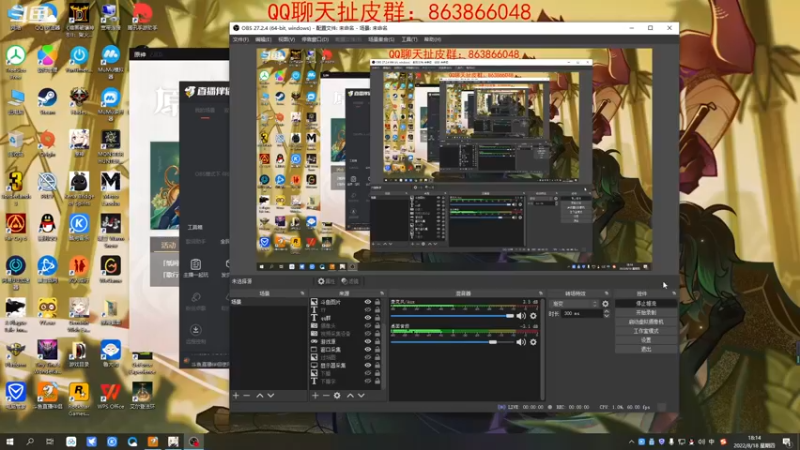The image size is (800, 450).
Task: Move the scene down in the Scenes panel
Action: point(271,395)
